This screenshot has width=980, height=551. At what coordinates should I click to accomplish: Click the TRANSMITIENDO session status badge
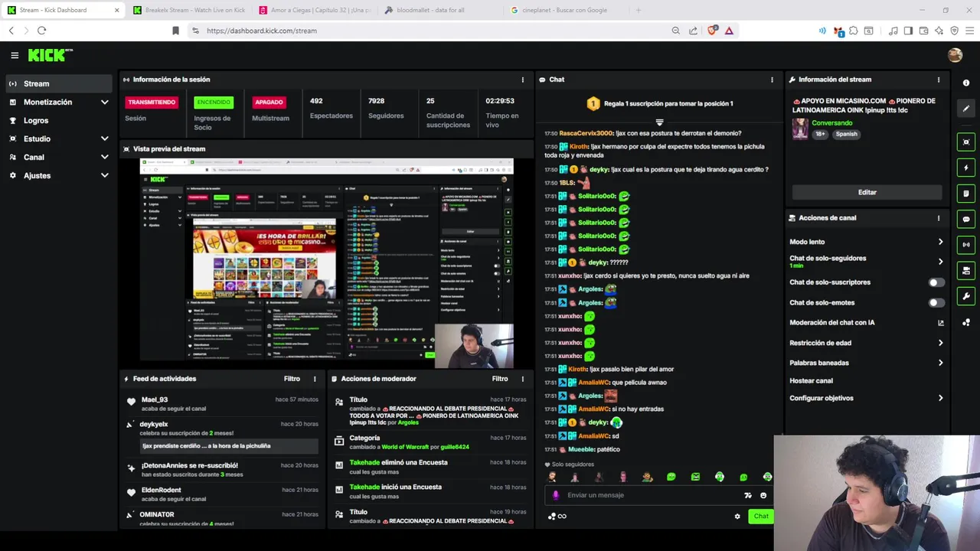pos(152,103)
